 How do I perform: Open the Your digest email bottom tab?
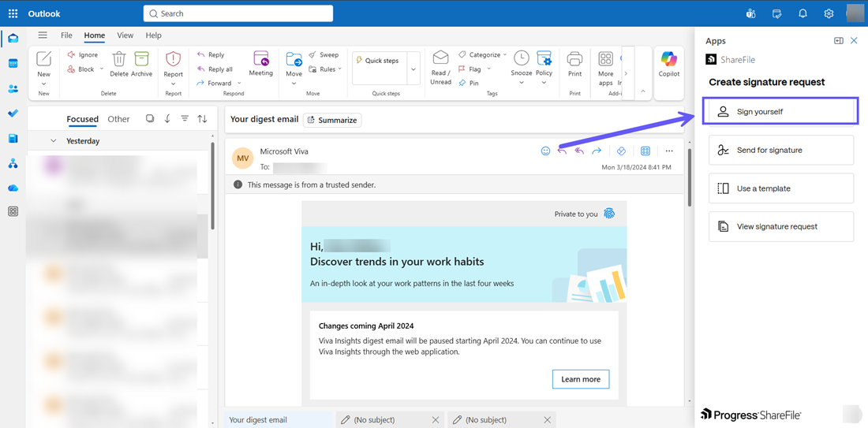(x=279, y=419)
